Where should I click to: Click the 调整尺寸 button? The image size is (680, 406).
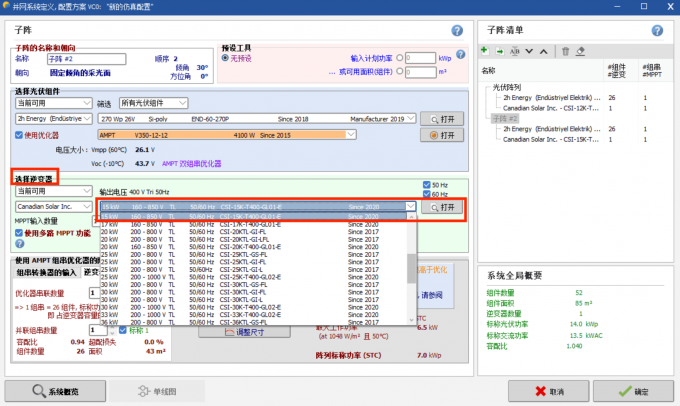coord(244,332)
